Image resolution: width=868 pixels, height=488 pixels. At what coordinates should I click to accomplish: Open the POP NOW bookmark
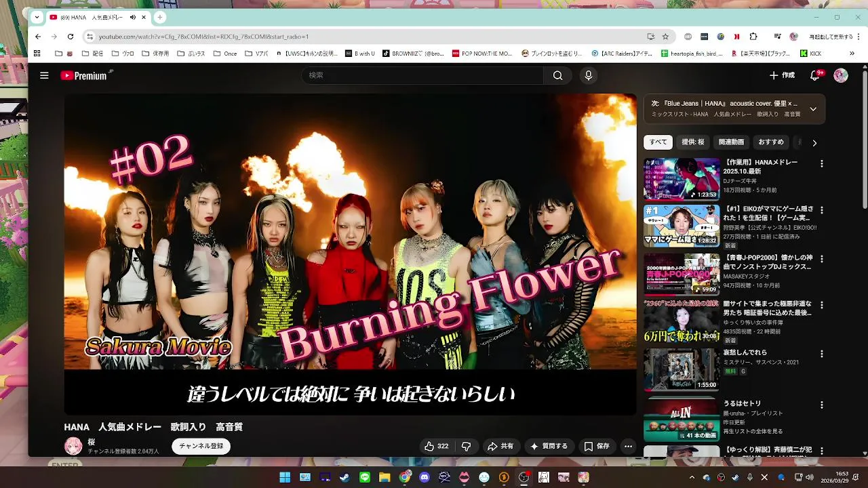tap(481, 53)
